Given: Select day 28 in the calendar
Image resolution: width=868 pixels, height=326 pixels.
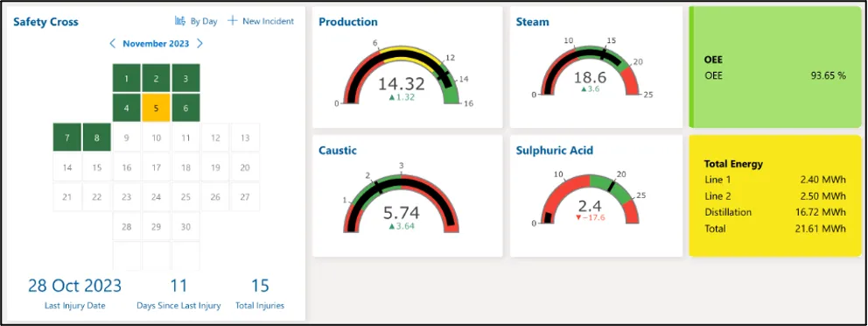Looking at the screenshot, I should click(x=127, y=227).
